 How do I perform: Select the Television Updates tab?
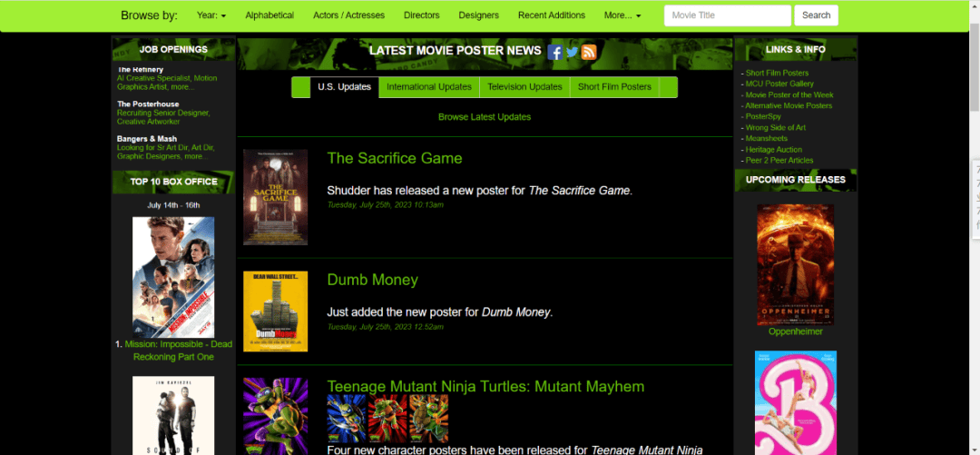click(x=524, y=87)
